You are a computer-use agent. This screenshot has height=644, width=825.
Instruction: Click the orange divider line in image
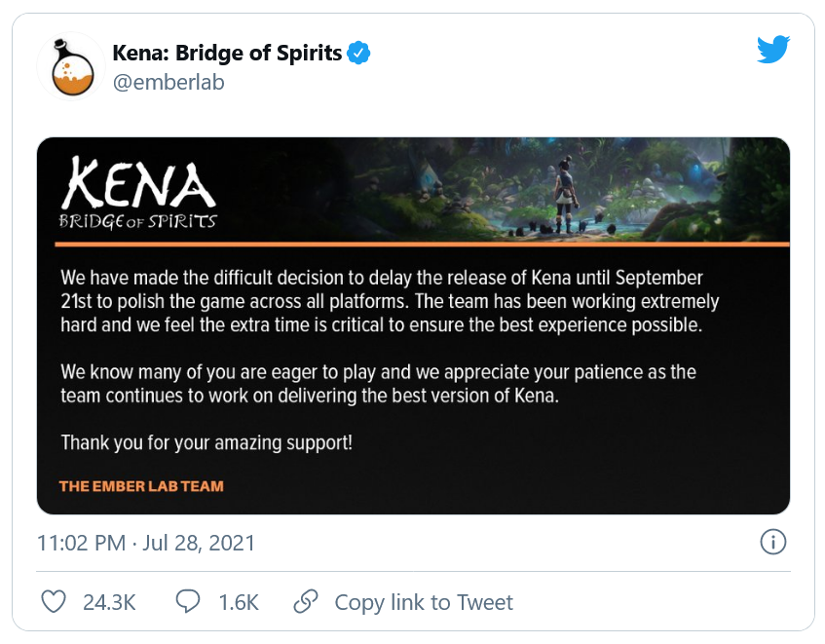click(x=413, y=243)
